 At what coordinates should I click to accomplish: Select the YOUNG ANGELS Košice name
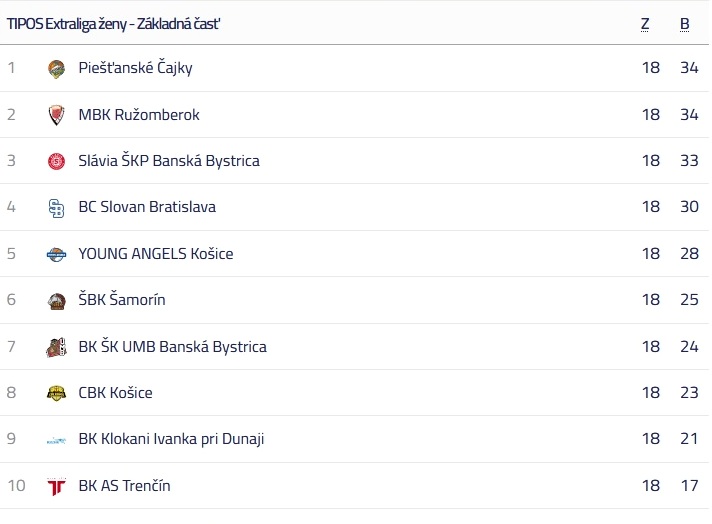[x=156, y=254]
